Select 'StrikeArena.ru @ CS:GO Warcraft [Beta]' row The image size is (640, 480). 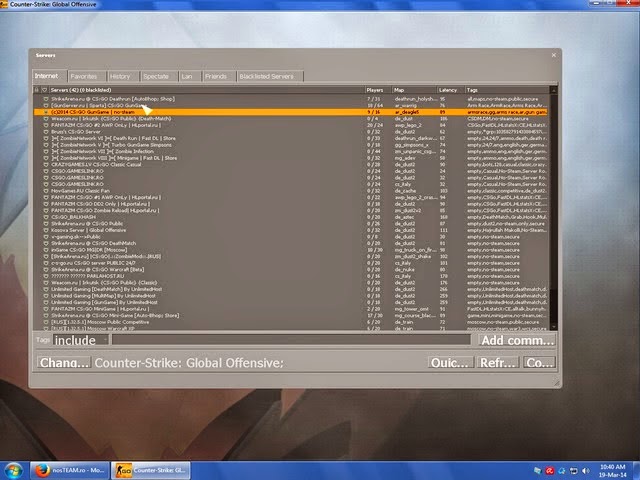pos(291,269)
